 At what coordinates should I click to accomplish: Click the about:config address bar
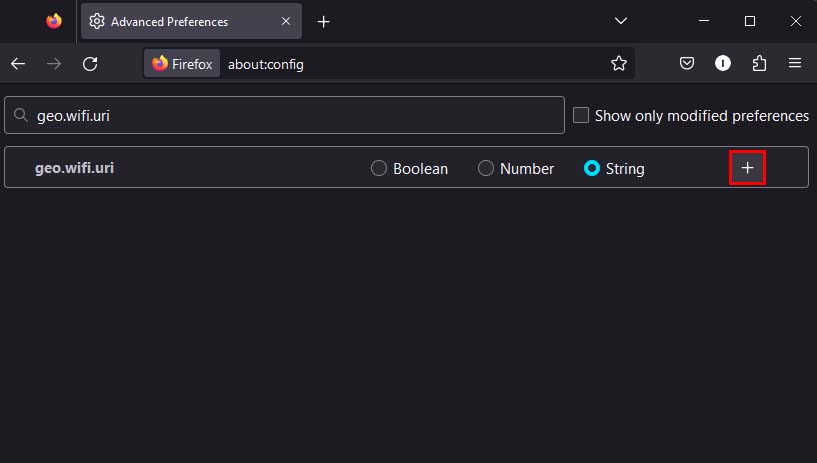[x=400, y=64]
